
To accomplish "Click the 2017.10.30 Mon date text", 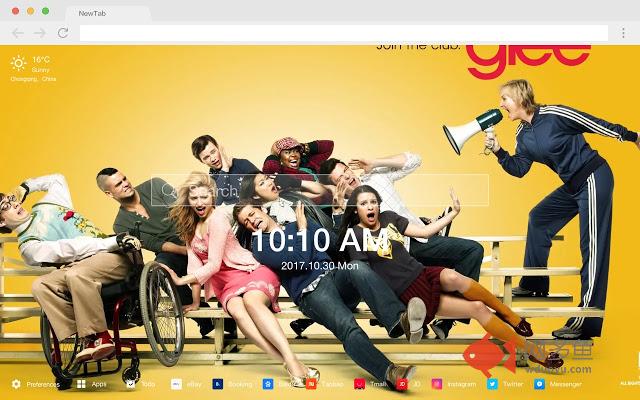I will click(320, 266).
